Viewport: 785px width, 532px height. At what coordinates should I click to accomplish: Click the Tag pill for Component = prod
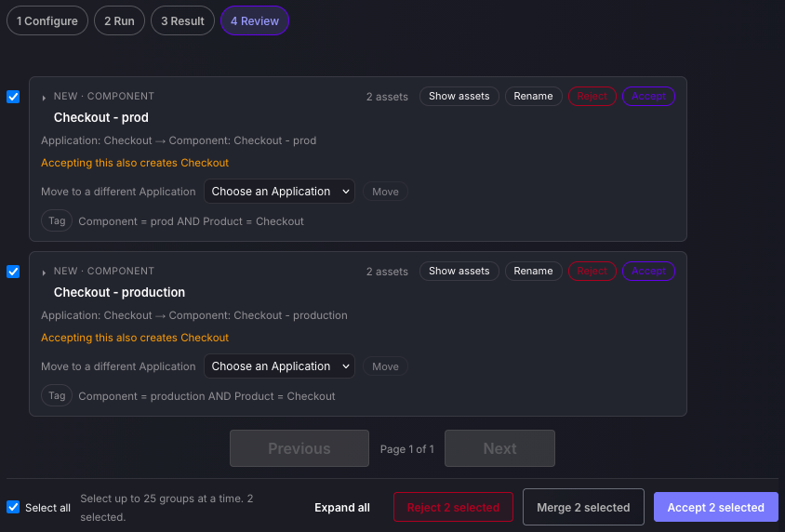coord(57,220)
